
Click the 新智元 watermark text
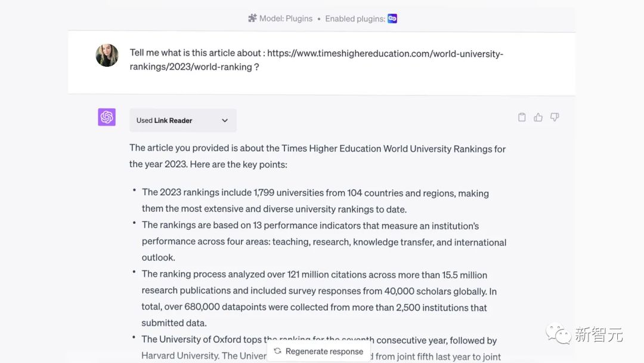[x=599, y=334]
